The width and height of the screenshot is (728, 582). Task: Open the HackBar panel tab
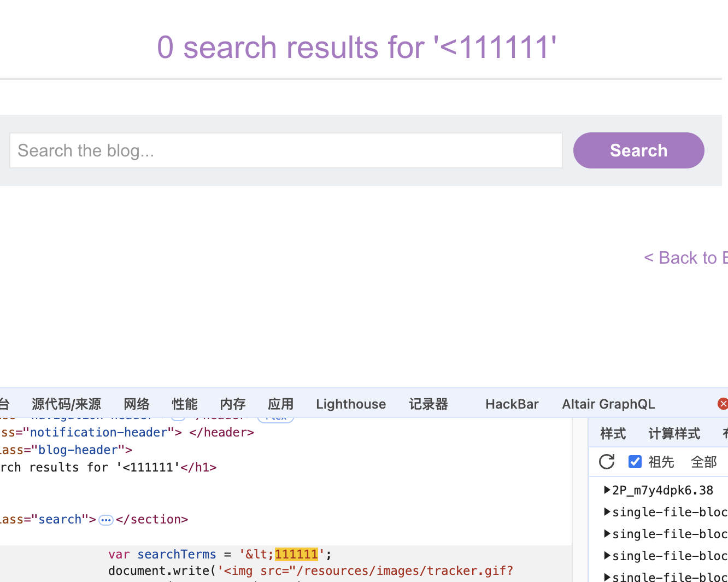[x=512, y=404]
